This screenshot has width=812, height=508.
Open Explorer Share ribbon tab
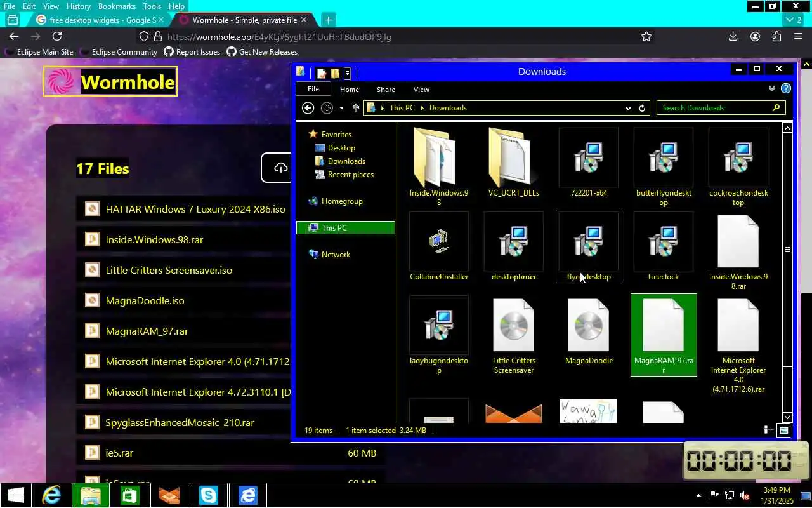386,90
